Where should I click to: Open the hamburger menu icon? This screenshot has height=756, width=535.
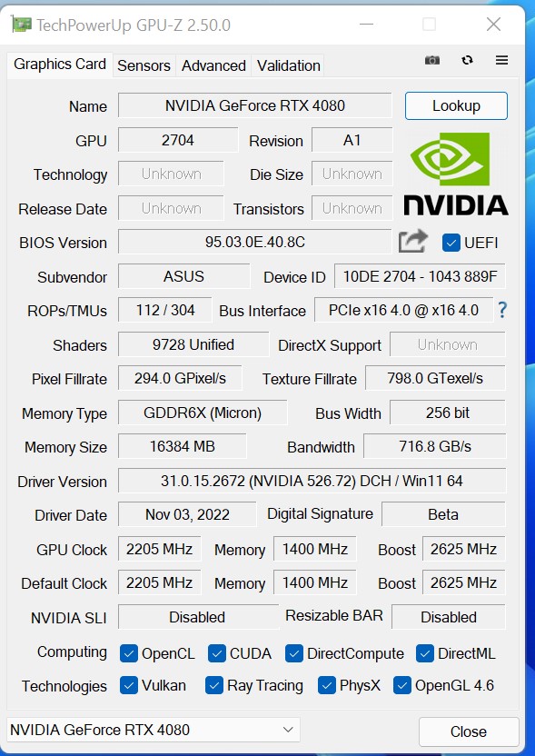(501, 60)
